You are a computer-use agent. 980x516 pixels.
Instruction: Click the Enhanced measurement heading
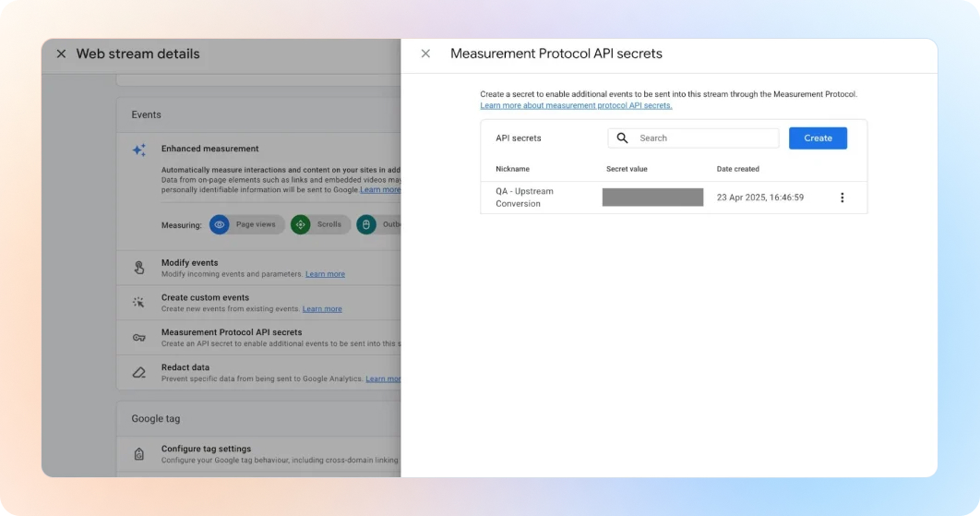point(210,149)
